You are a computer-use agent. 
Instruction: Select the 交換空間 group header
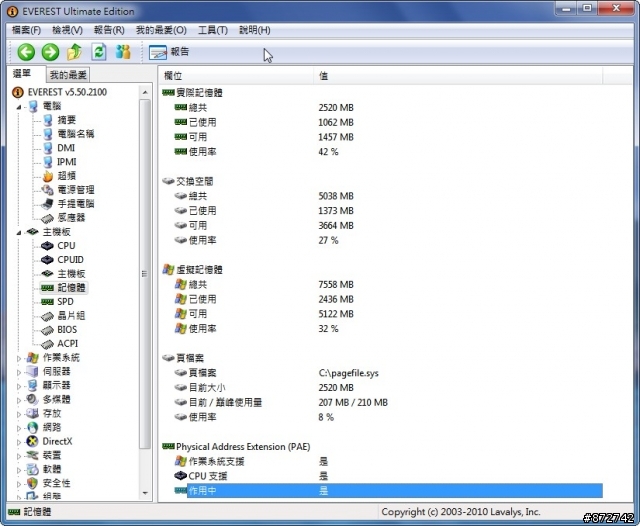coord(195,181)
